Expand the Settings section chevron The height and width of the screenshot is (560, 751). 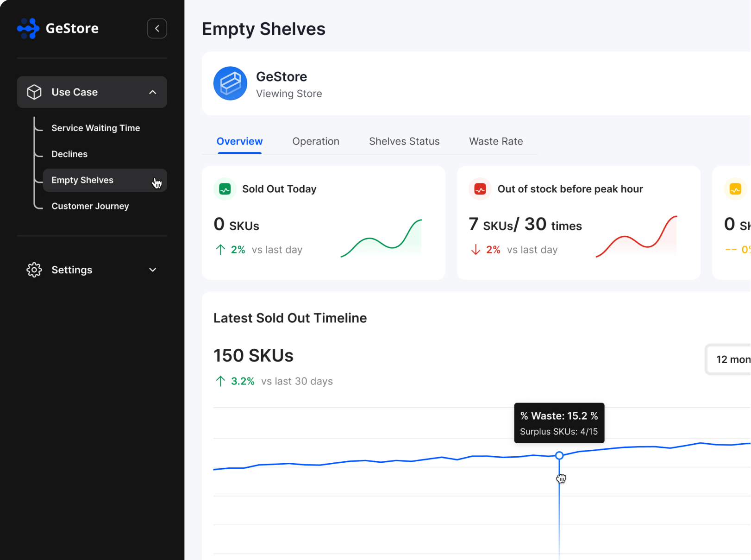[152, 270]
